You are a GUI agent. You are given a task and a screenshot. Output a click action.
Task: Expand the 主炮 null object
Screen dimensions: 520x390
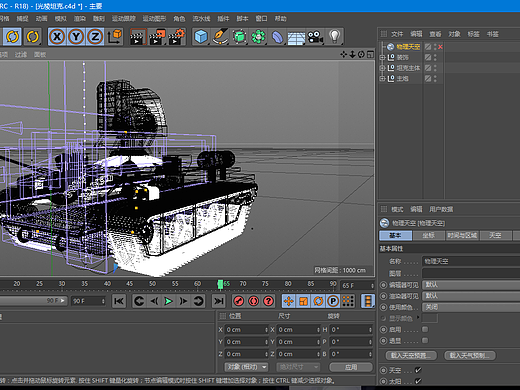coord(382,79)
